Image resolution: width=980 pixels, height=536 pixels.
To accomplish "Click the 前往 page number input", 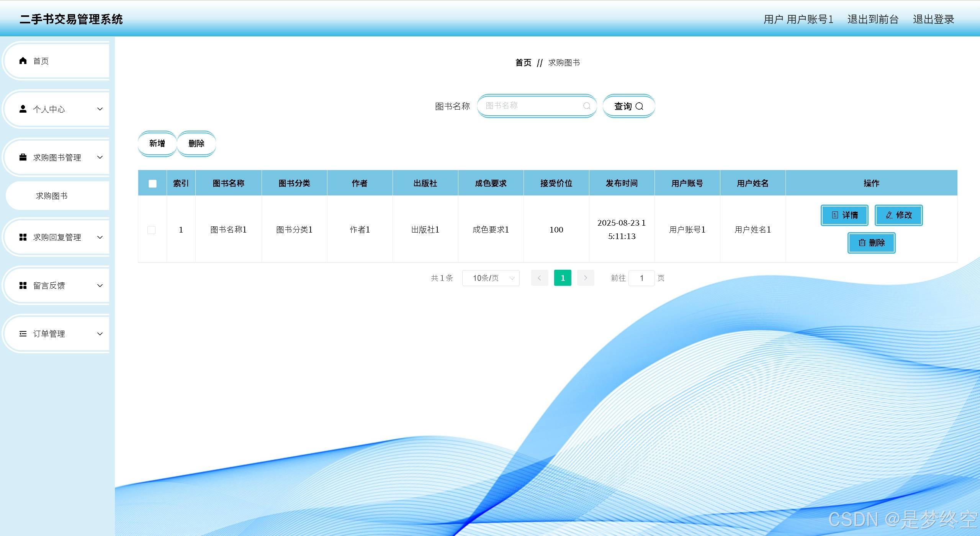I will (x=641, y=278).
